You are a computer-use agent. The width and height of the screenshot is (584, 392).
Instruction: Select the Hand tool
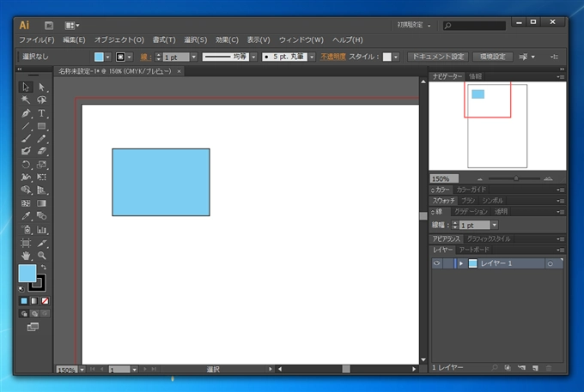tap(26, 256)
